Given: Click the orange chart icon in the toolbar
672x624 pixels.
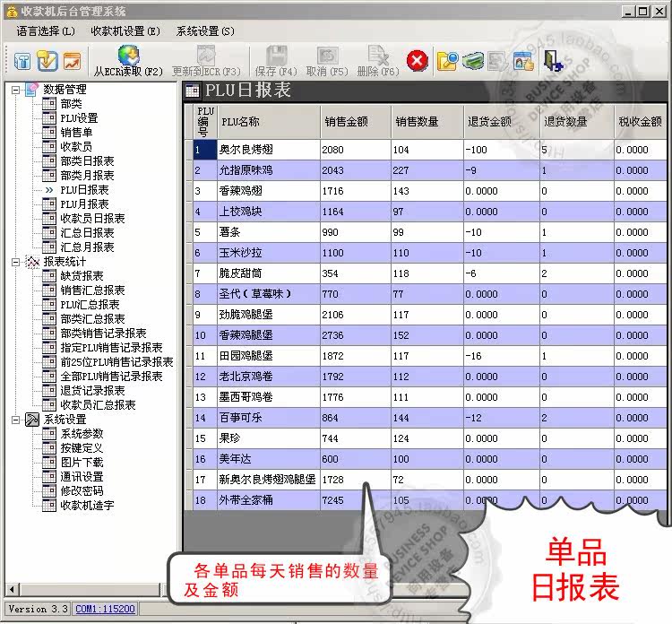Looking at the screenshot, I should pyautogui.click(x=72, y=61).
